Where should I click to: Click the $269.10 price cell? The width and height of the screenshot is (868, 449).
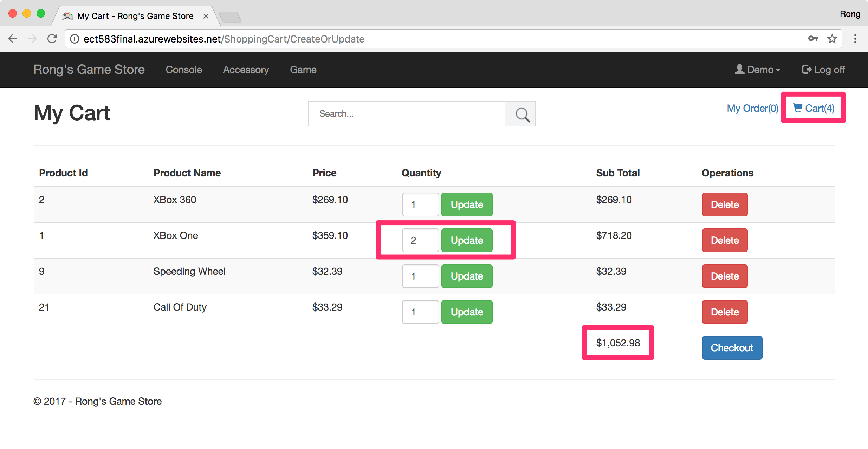click(x=330, y=200)
